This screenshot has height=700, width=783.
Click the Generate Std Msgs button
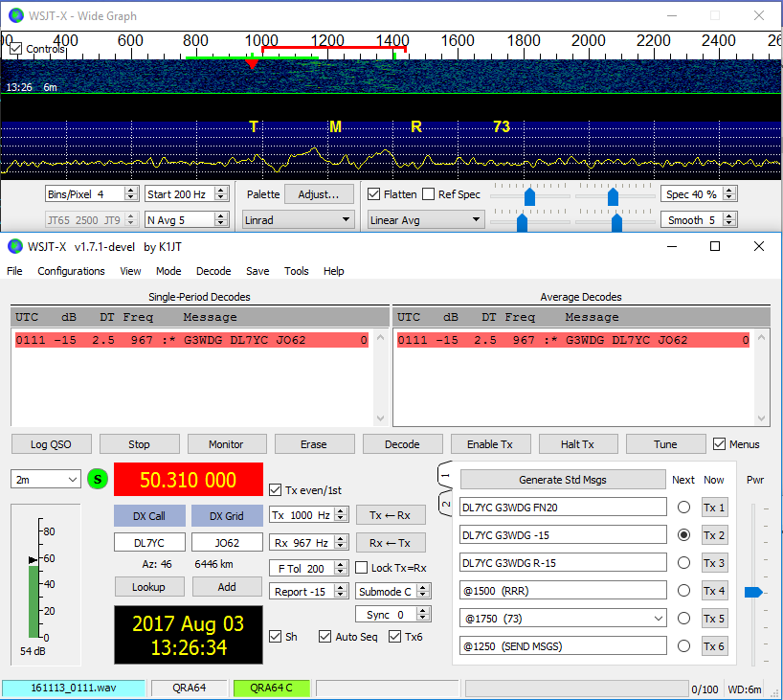[x=562, y=480]
